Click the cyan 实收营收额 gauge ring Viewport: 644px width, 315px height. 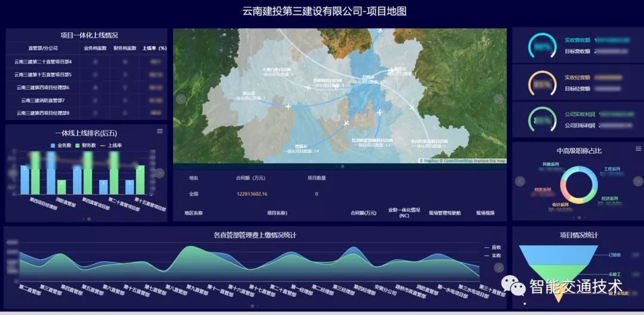point(542,45)
